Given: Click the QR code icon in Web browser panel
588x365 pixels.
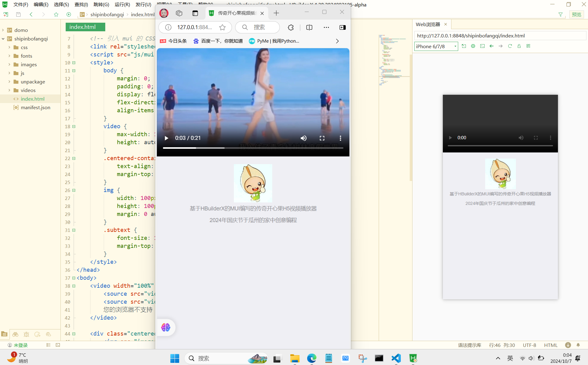Looking at the screenshot, I should (x=528, y=46).
